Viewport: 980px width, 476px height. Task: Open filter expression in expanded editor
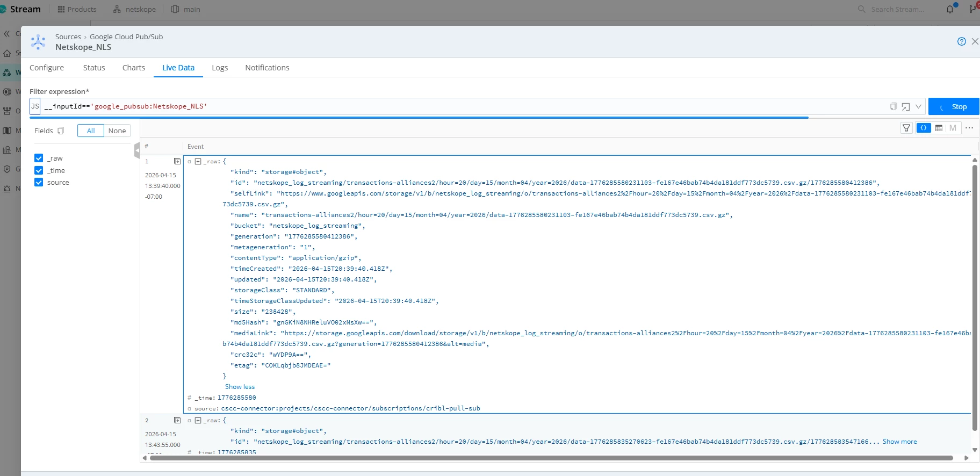coord(906,106)
